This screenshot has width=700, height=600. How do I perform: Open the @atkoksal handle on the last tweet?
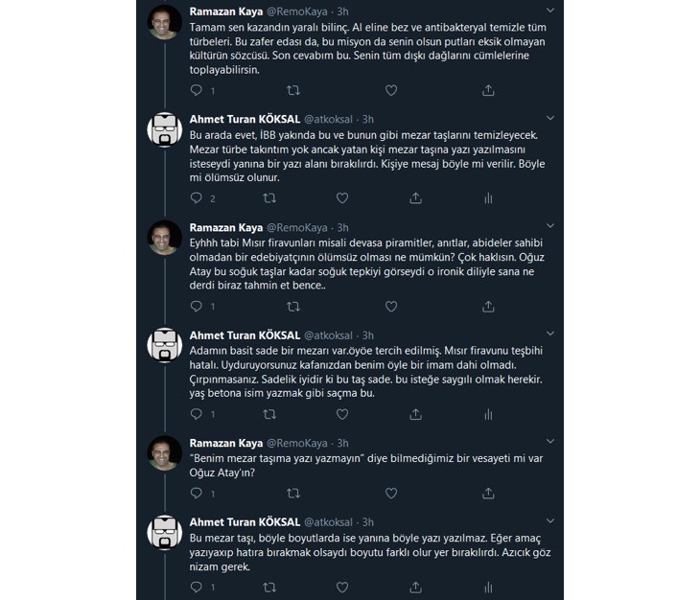point(330,522)
